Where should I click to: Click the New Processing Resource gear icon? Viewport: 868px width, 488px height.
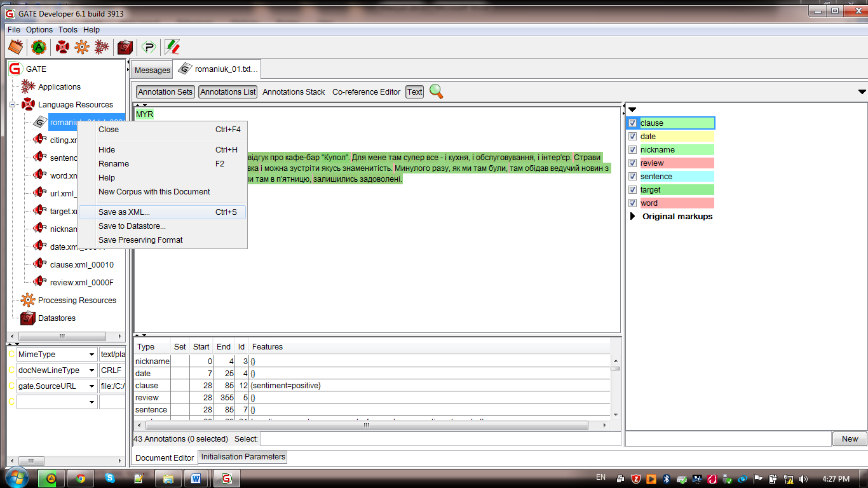81,47
